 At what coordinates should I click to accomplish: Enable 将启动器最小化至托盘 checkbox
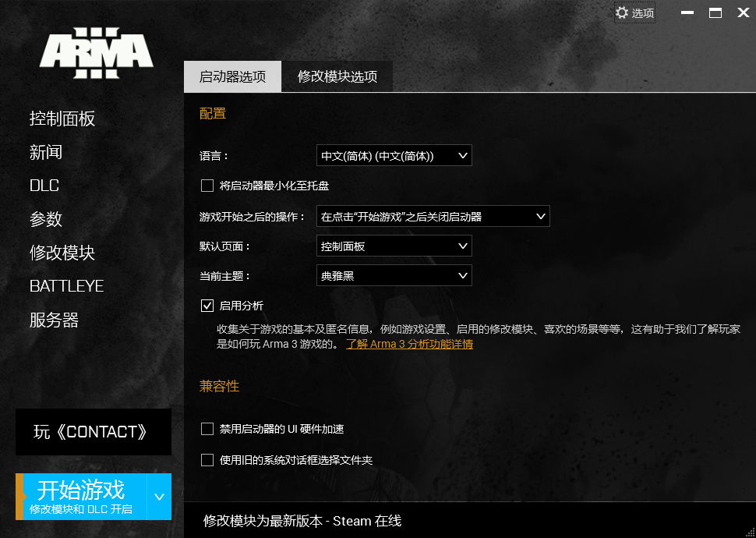[x=207, y=186]
